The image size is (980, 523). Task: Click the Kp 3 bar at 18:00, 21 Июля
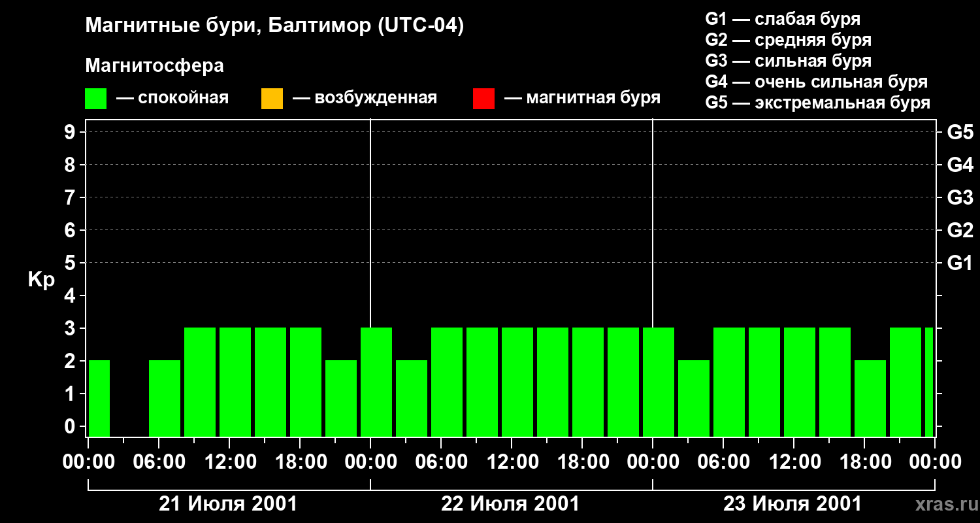point(306,382)
